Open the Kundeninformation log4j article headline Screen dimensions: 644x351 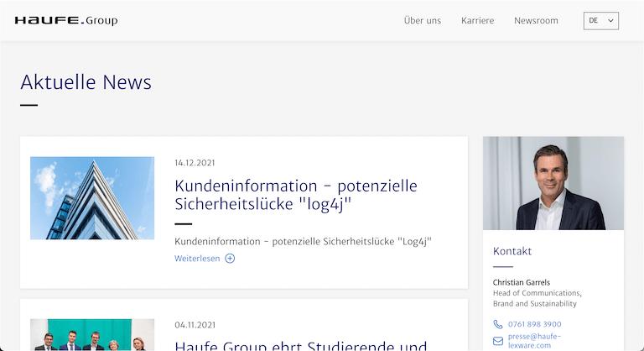(295, 195)
